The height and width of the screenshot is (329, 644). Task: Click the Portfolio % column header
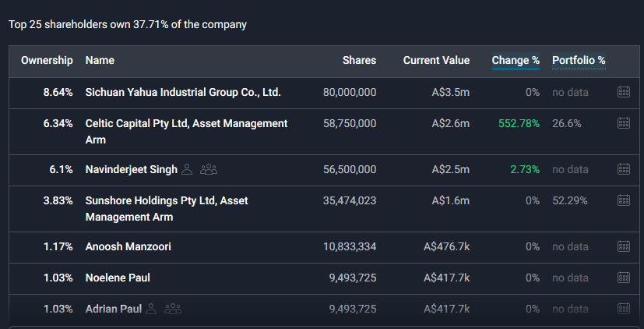pos(579,61)
